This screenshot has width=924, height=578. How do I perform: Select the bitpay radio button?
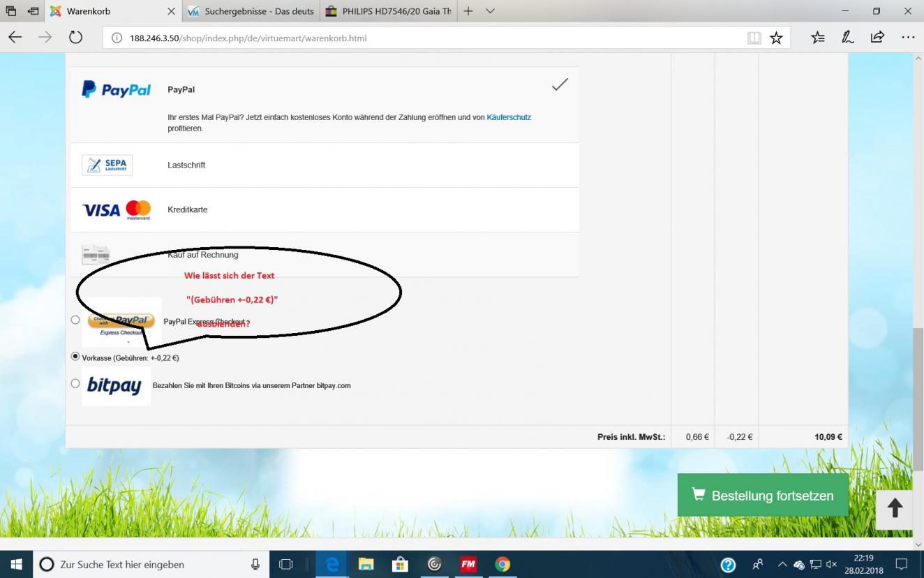[x=75, y=383]
